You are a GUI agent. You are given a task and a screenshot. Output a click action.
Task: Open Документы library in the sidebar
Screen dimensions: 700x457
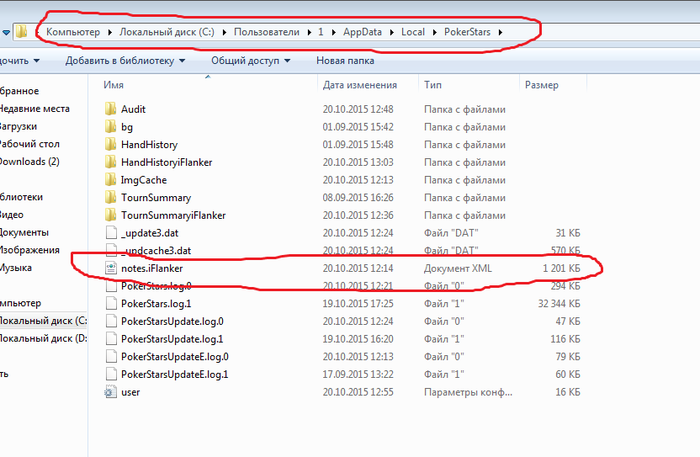coord(24,232)
